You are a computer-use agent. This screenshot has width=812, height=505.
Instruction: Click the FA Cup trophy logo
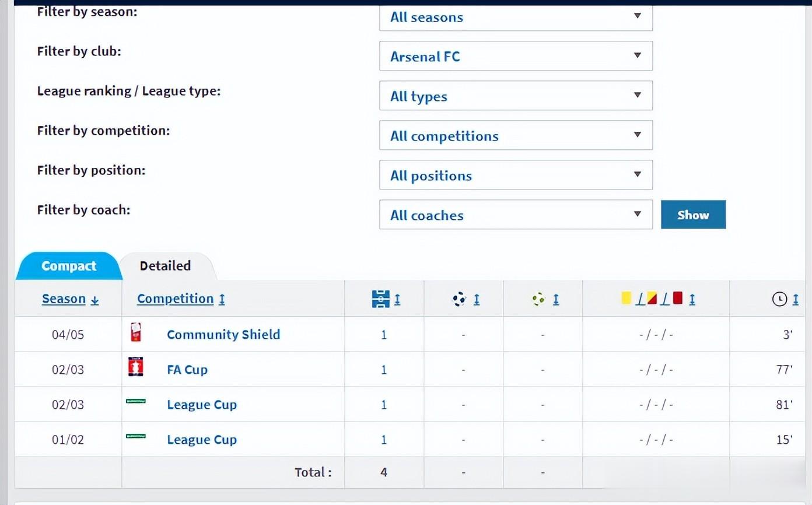(x=136, y=368)
